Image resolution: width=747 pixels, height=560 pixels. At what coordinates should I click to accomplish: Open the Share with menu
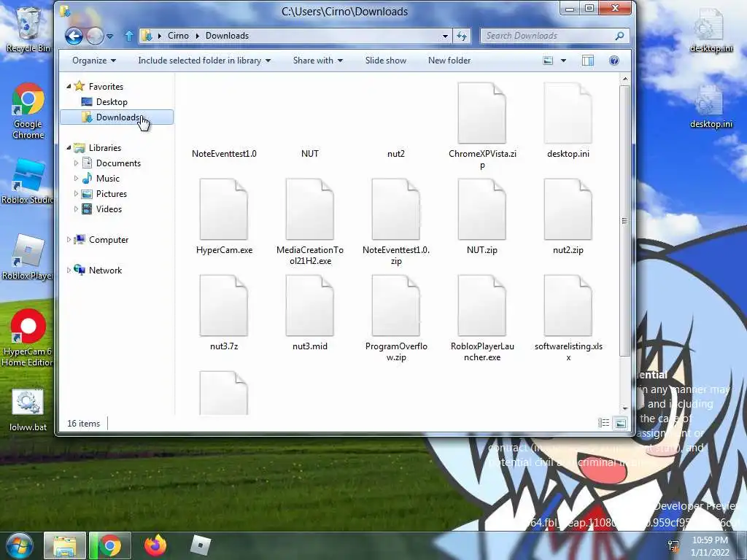click(x=318, y=61)
